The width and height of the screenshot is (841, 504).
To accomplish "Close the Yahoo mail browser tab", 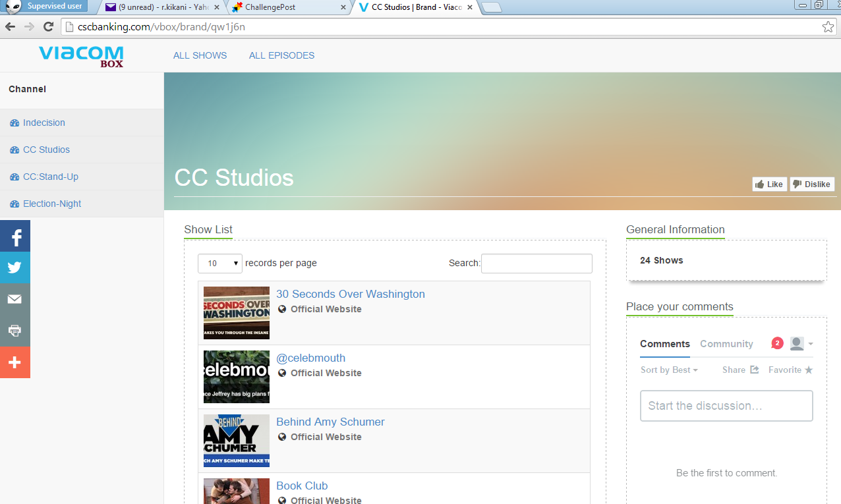I will coord(217,8).
